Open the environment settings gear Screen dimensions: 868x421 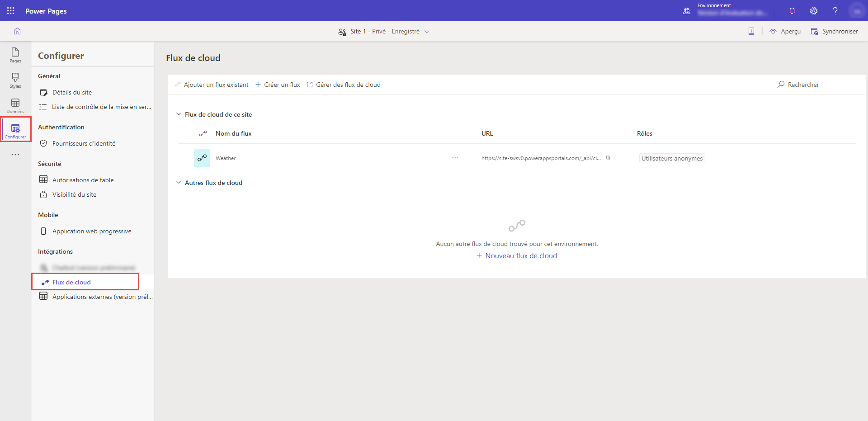coord(813,10)
